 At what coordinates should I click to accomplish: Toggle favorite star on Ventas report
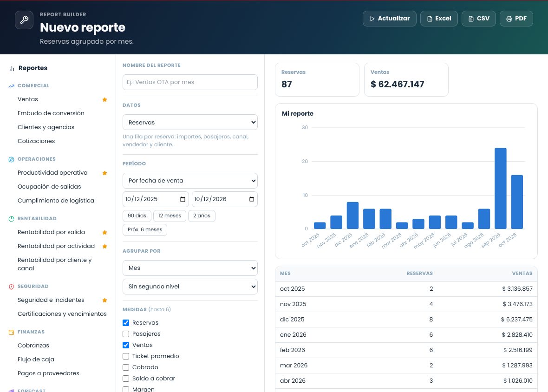pos(104,99)
